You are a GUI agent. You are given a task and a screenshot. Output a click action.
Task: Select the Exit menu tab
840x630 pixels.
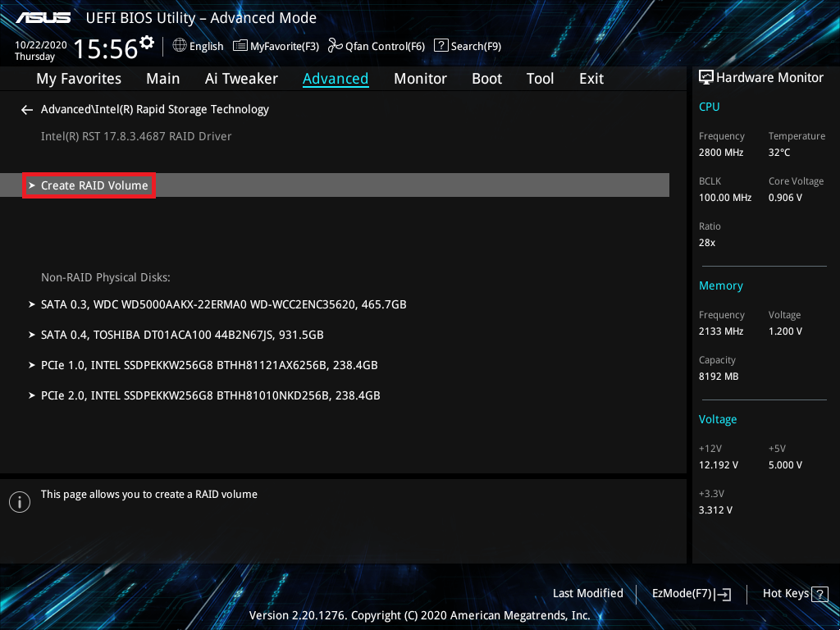pos(591,79)
